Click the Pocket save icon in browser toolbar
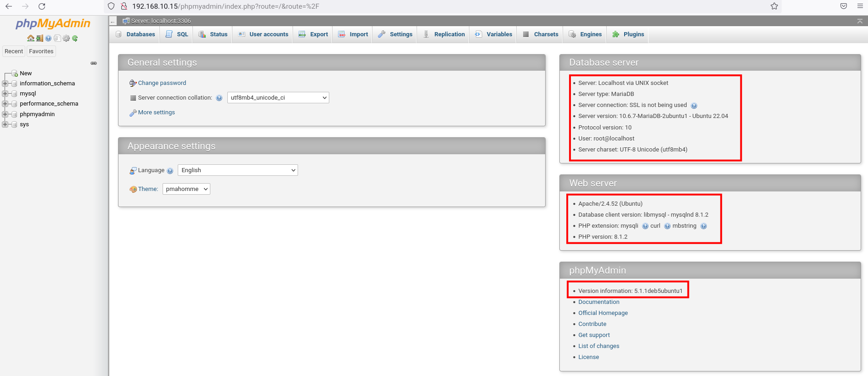868x376 pixels. click(844, 6)
